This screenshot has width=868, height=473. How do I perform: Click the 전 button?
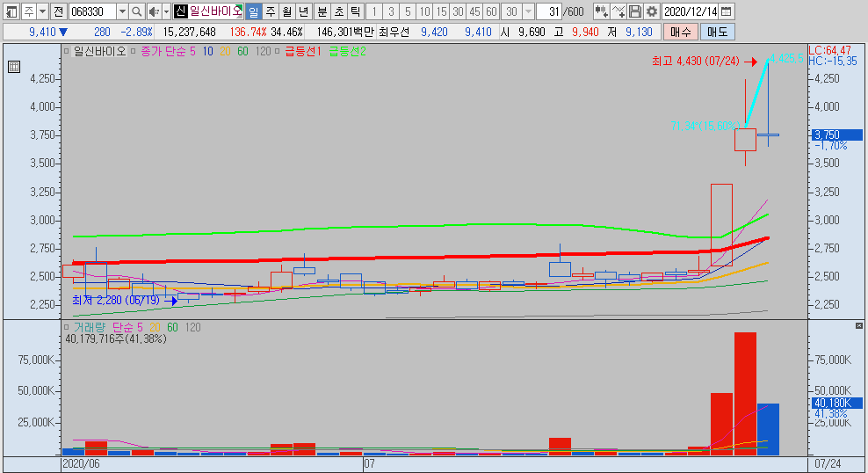[x=59, y=11]
